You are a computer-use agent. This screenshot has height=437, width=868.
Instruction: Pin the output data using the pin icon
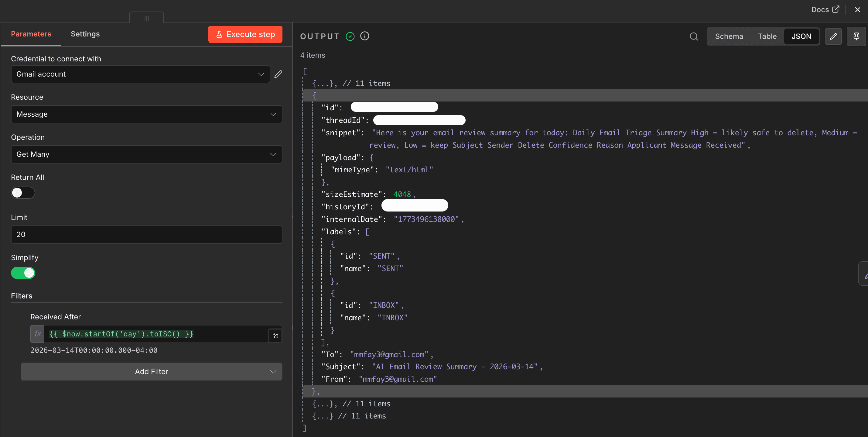click(856, 36)
